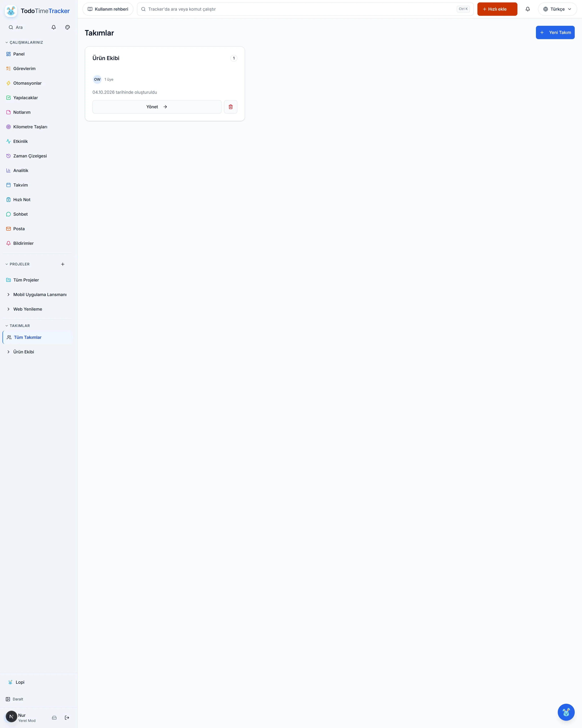Collapse the ÇALIŞMALARINIZ section
This screenshot has width=582, height=728.
click(x=24, y=42)
